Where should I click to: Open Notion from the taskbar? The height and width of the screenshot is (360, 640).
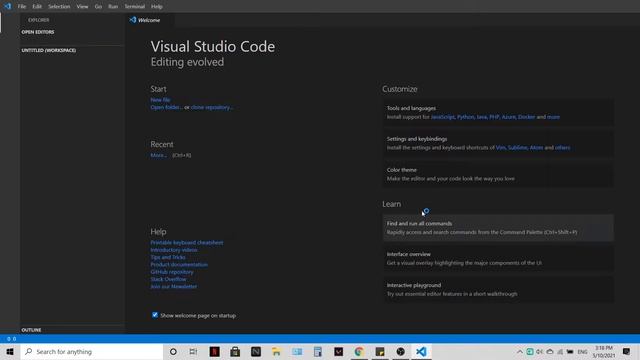256,351
